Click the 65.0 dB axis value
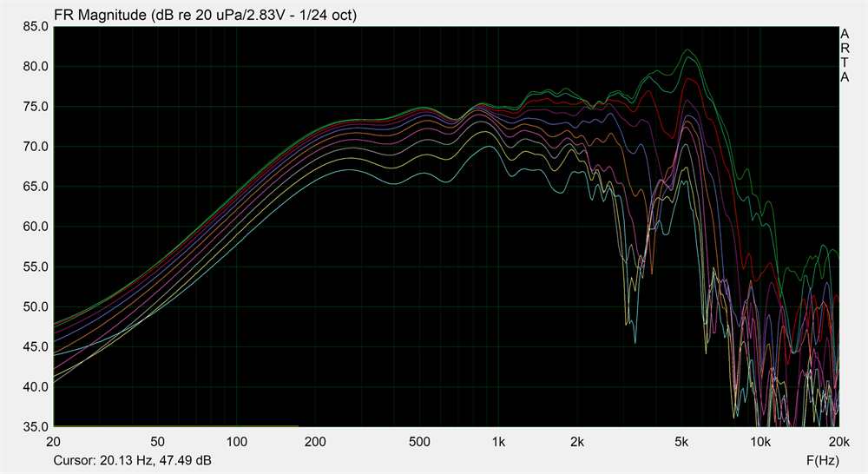Viewport: 868px width, 474px height. click(36, 187)
